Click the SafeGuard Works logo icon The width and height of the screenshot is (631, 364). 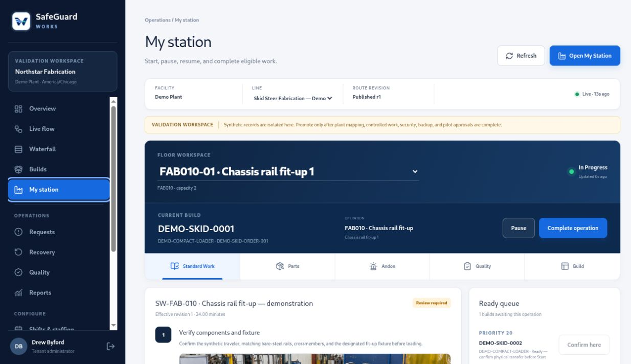pos(21,21)
